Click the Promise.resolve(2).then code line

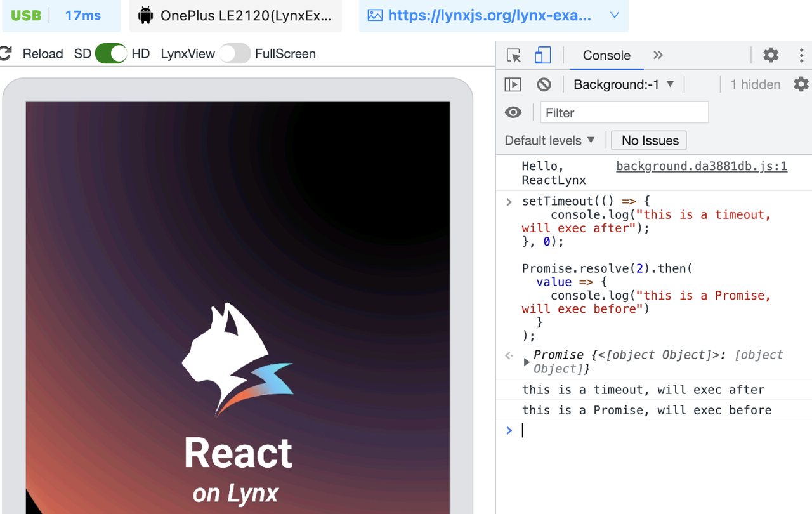(607, 268)
